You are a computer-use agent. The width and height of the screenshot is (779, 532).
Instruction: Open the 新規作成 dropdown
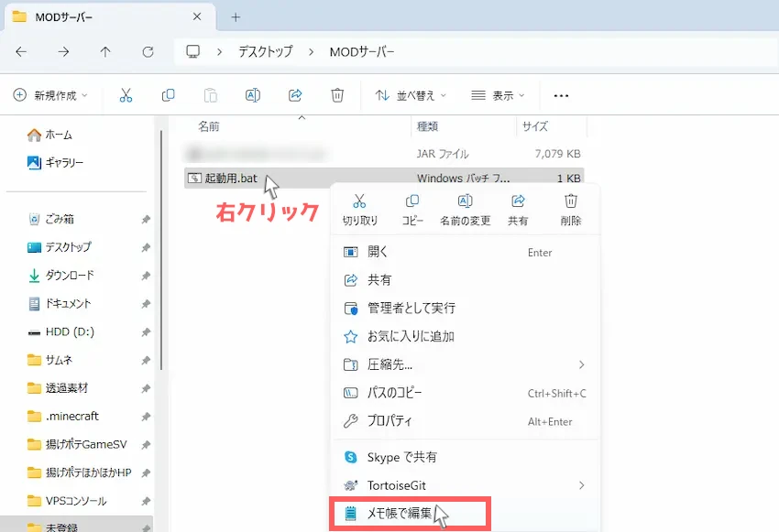click(51, 95)
